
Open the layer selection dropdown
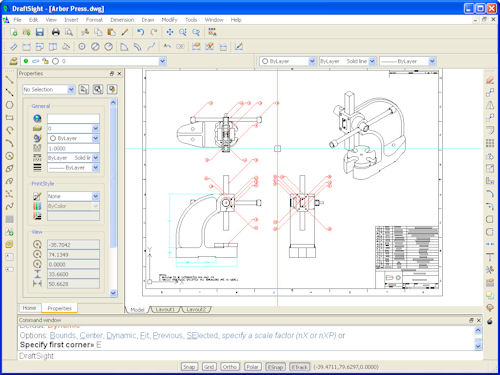tap(162, 61)
